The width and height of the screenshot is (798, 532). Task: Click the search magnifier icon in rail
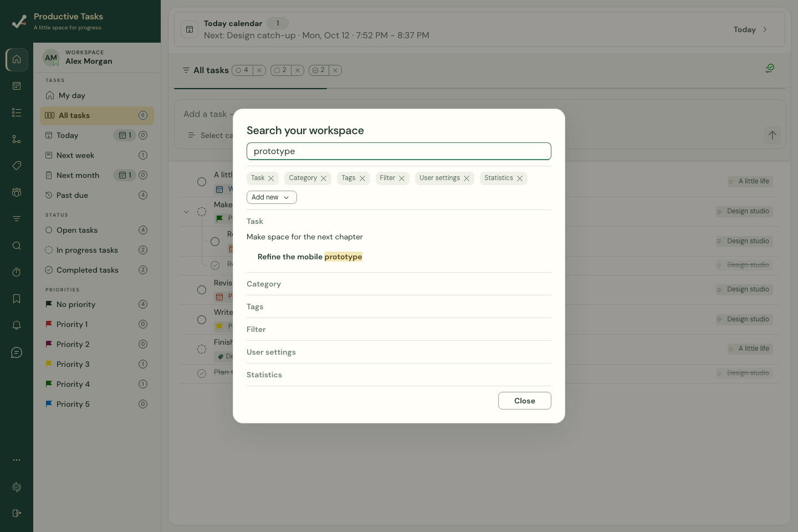click(x=17, y=245)
